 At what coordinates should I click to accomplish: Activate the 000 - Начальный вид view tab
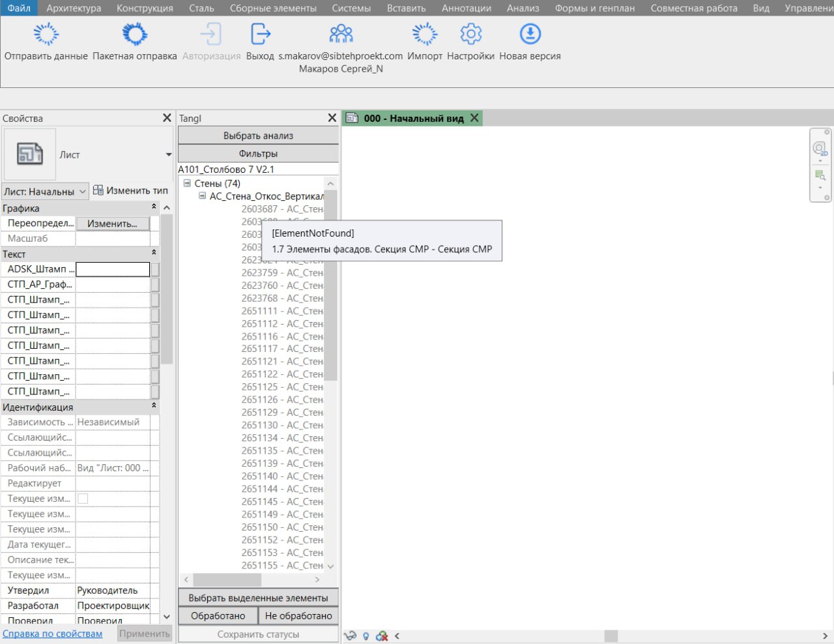[413, 118]
